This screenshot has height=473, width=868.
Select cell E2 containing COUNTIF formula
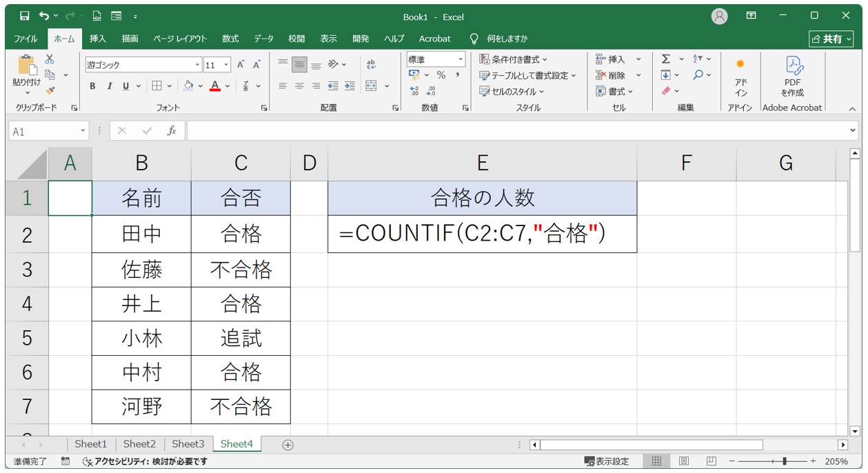coord(482,234)
